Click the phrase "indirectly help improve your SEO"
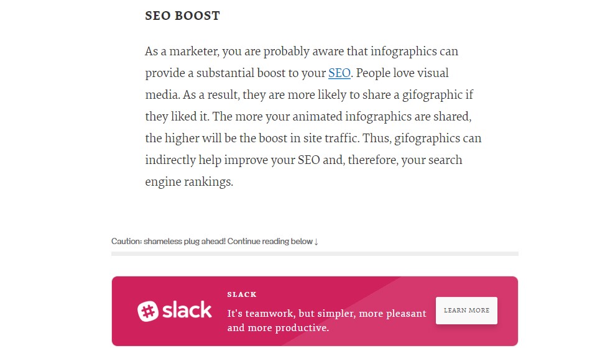 pyautogui.click(x=233, y=160)
